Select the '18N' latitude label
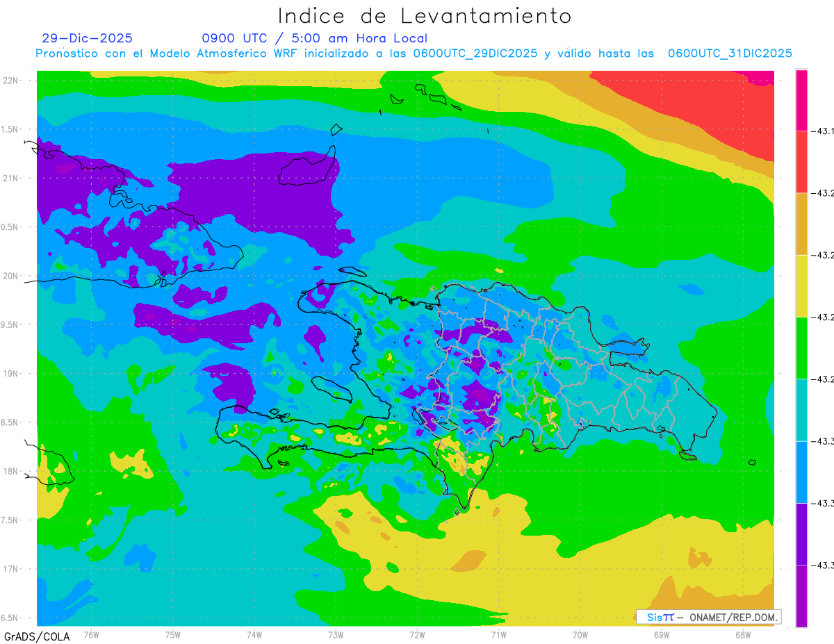This screenshot has width=834, height=644. (11, 471)
